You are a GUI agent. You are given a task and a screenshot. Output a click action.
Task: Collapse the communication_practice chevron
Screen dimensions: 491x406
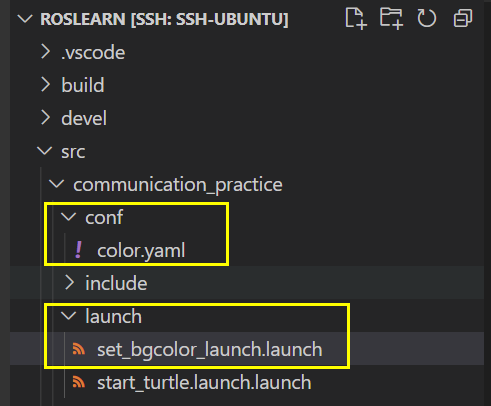click(x=57, y=184)
